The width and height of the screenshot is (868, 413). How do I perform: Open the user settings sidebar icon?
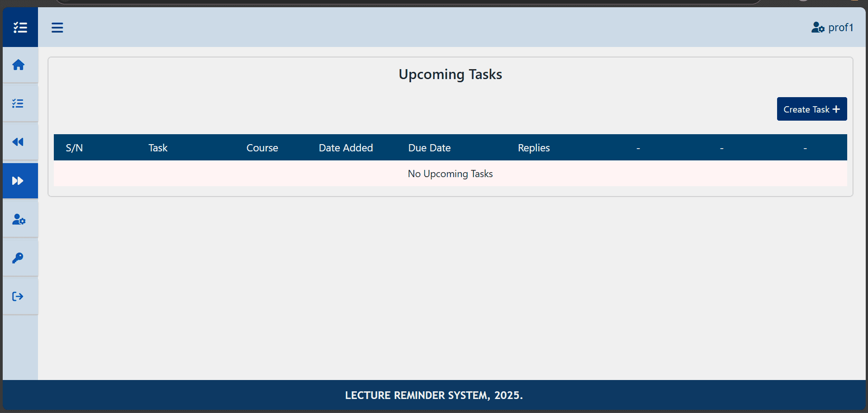(x=19, y=220)
